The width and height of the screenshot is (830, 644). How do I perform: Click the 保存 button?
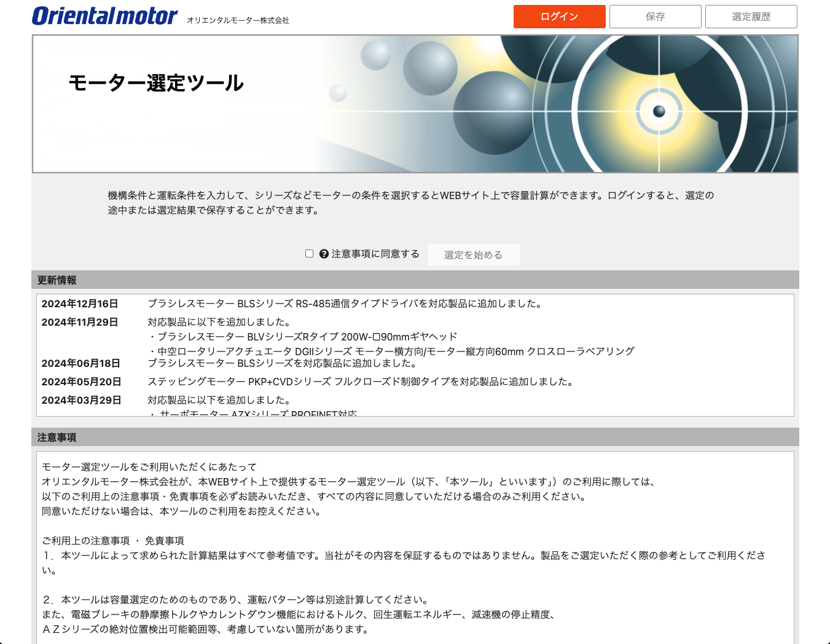point(655,17)
